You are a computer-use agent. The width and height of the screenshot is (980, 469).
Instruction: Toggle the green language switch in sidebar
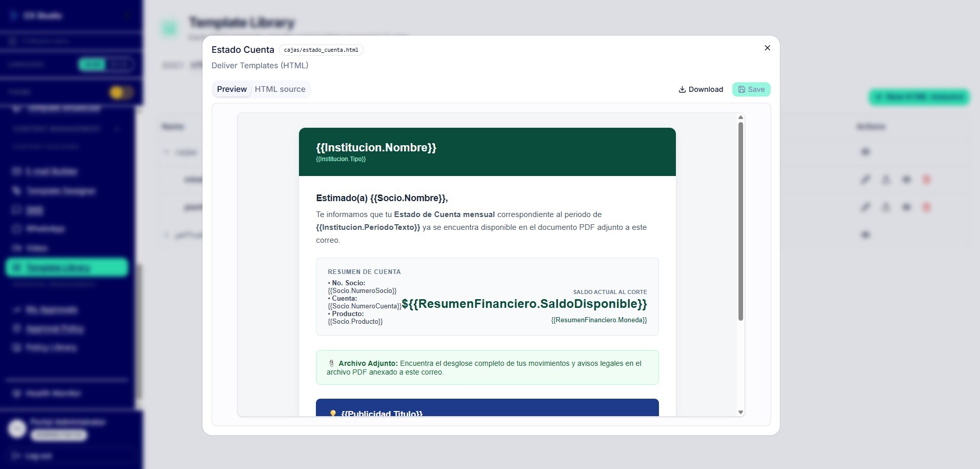click(x=106, y=64)
